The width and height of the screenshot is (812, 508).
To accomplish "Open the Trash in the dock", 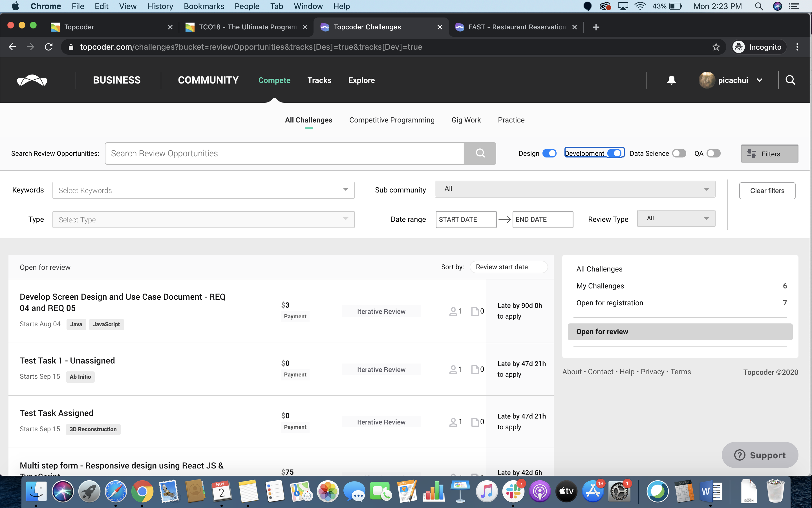I will 775,491.
